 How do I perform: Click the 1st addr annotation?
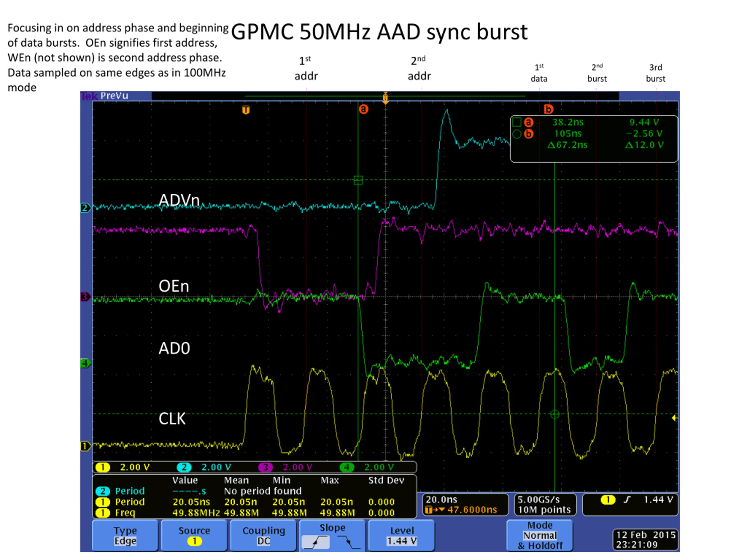click(306, 69)
